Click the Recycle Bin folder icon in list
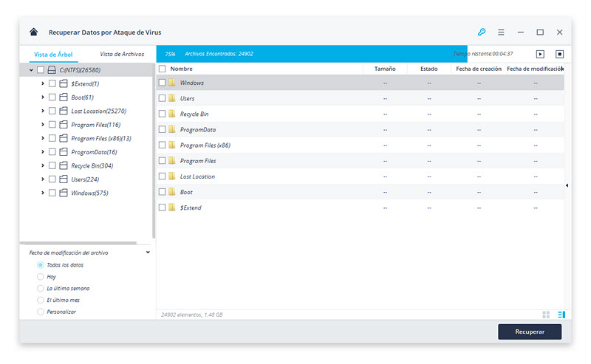The width and height of the screenshot is (591, 364). [172, 114]
